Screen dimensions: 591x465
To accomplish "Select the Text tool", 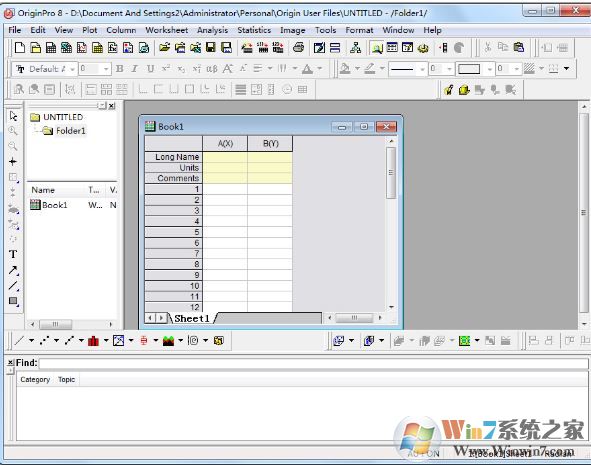I will 13,254.
